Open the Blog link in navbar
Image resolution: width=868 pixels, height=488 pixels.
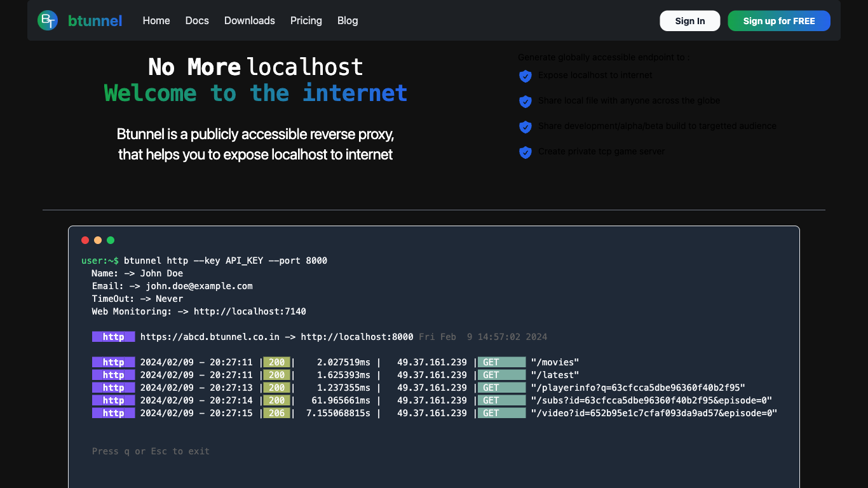348,20
